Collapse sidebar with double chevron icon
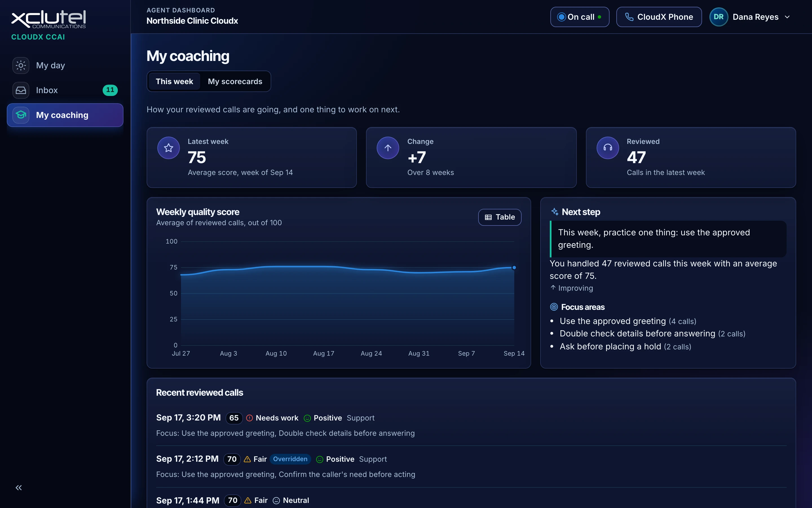The image size is (812, 508). tap(19, 487)
